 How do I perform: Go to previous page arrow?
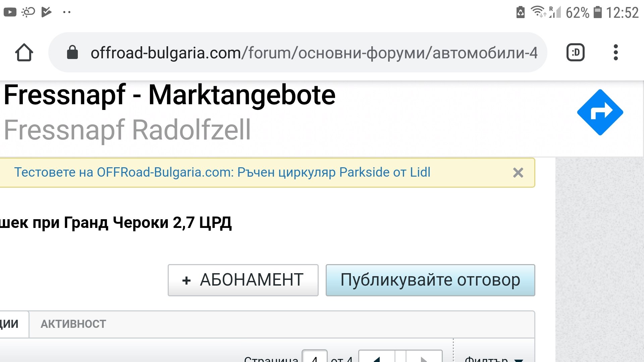pos(377,358)
